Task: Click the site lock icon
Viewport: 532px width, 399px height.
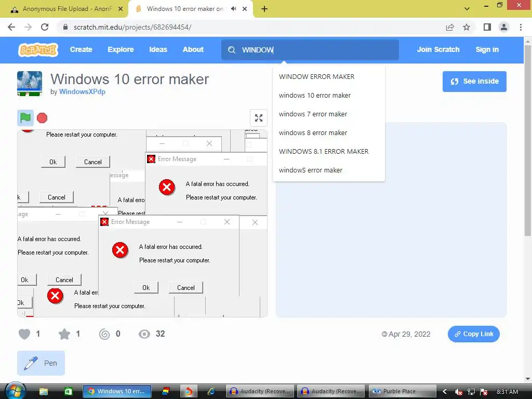Action: coord(65,27)
